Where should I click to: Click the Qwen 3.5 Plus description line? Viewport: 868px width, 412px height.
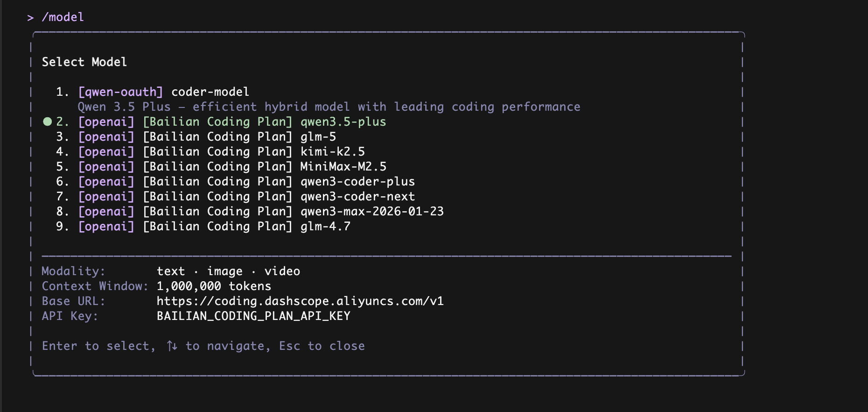329,107
